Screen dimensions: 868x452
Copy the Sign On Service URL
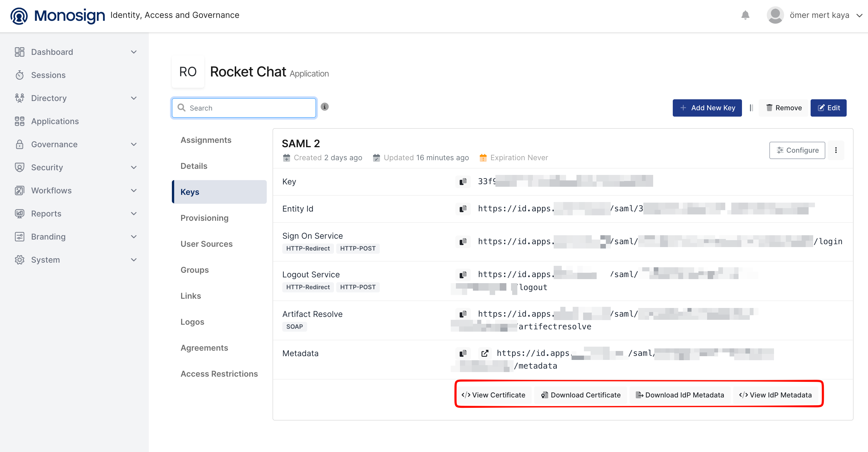point(463,242)
